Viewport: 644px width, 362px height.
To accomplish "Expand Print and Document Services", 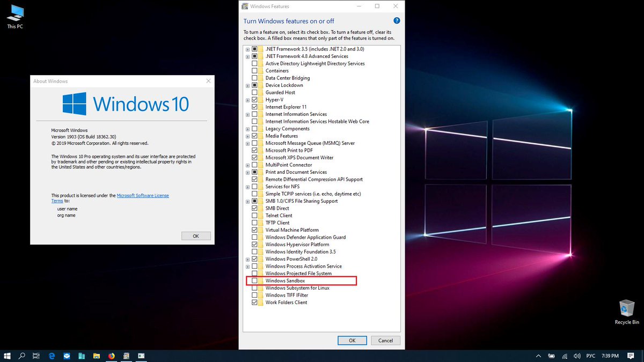I will pyautogui.click(x=248, y=172).
